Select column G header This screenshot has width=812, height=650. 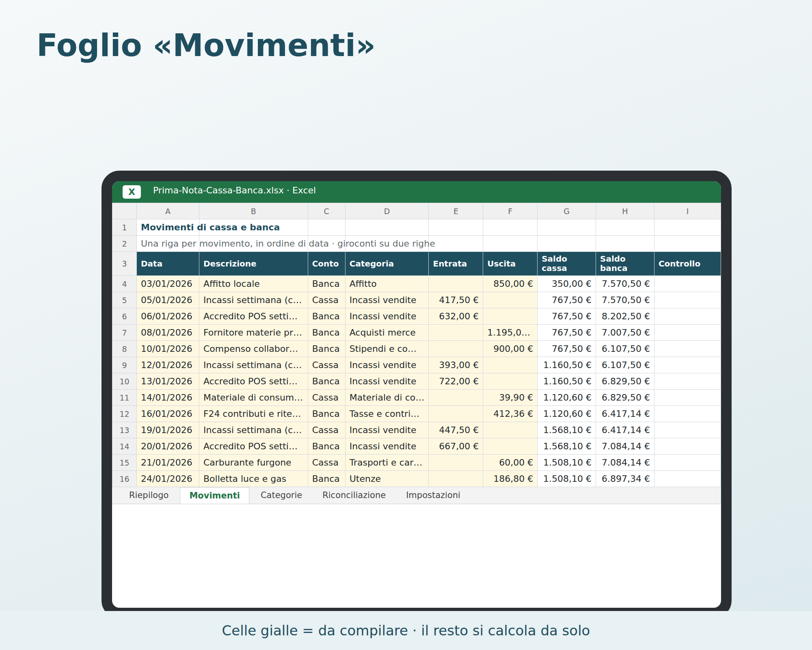566,211
